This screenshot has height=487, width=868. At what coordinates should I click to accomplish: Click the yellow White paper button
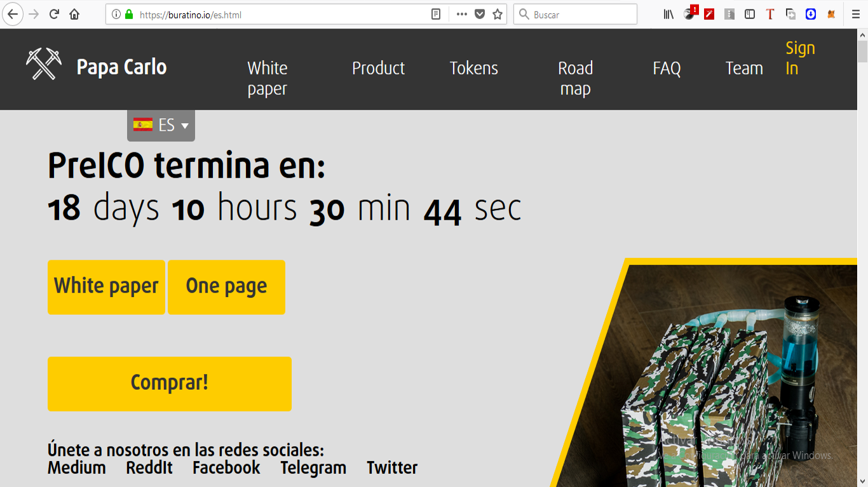(106, 287)
